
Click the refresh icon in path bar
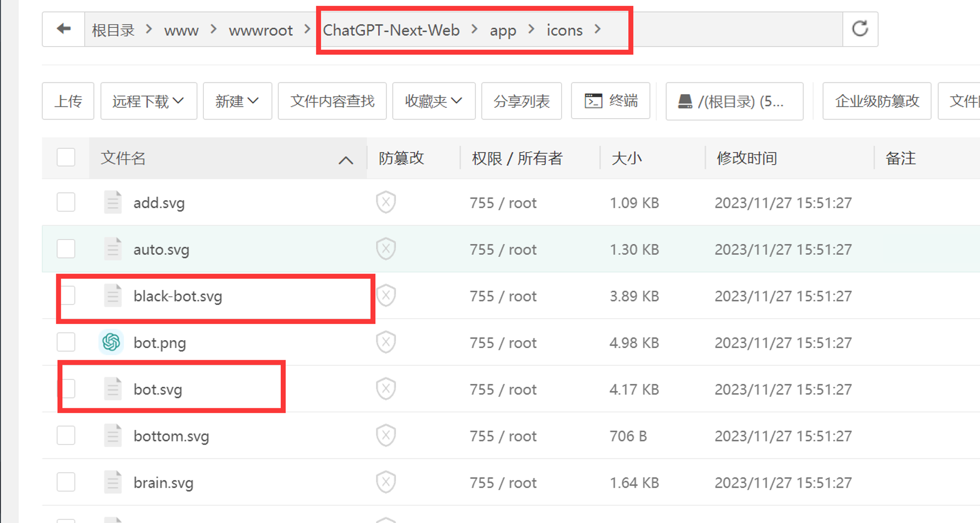[860, 29]
